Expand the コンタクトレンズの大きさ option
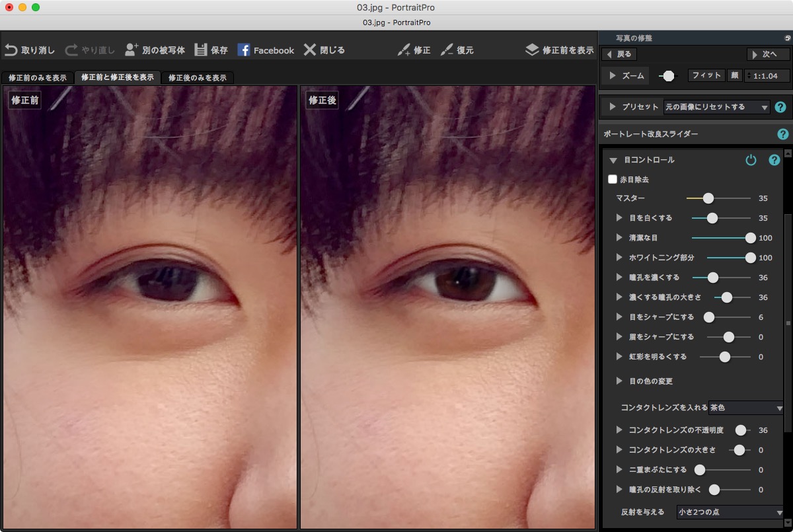793x532 pixels. pos(619,450)
